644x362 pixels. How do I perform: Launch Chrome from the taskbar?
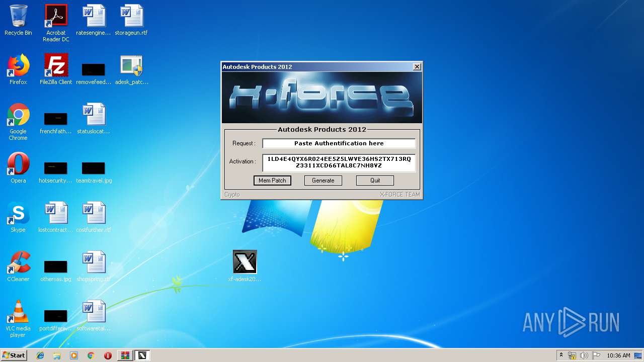coord(91,355)
